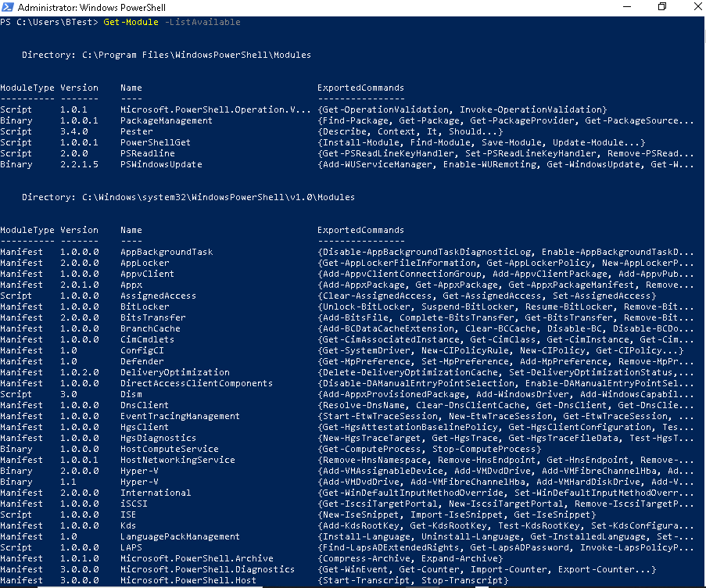Click the {Start-Transcript, Stop-Transcript} commands

click(413, 581)
